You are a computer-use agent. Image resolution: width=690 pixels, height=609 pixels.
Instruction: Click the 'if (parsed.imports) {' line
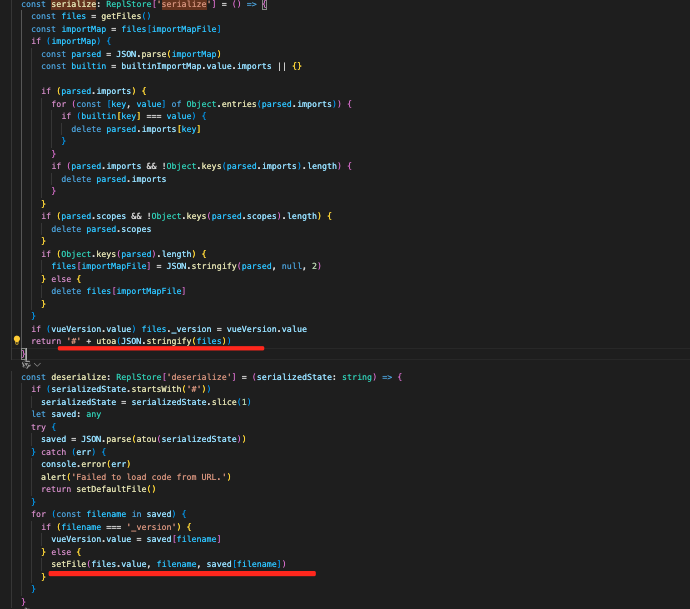94,91
